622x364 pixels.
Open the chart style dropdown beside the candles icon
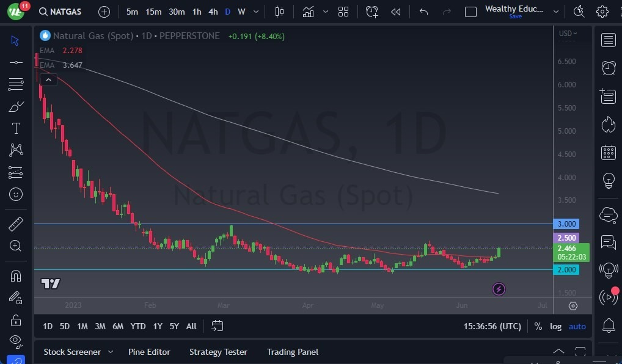tap(325, 11)
